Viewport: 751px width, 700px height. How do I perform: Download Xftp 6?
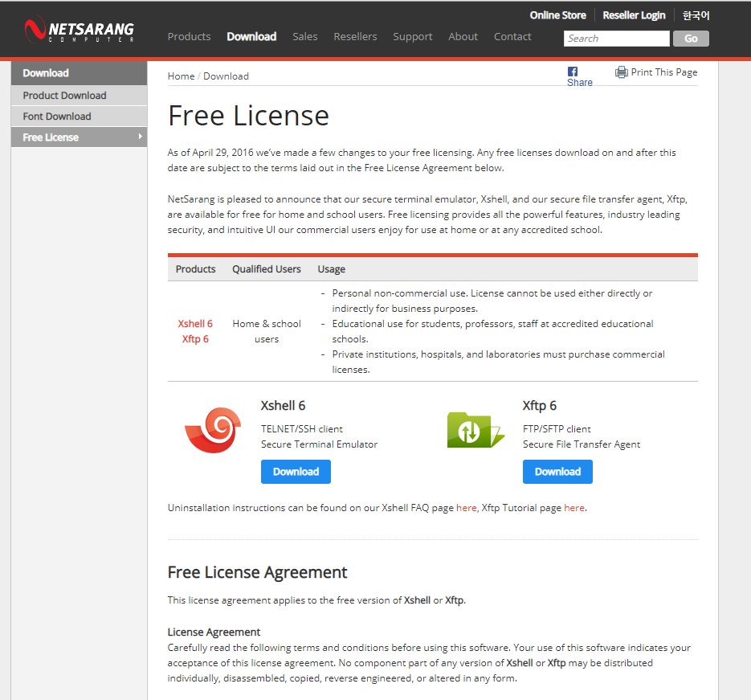(x=557, y=472)
